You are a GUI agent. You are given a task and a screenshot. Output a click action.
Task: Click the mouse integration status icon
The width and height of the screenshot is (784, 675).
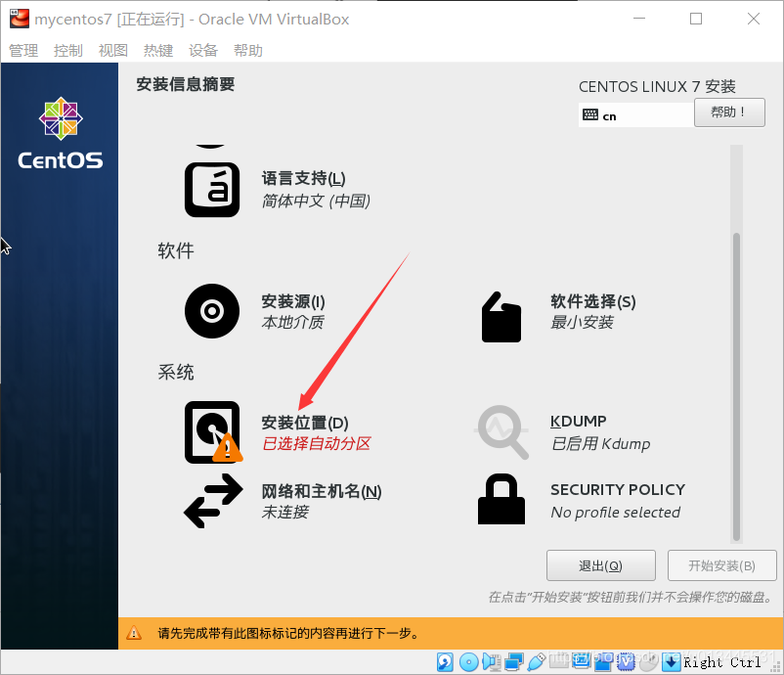coord(648,662)
